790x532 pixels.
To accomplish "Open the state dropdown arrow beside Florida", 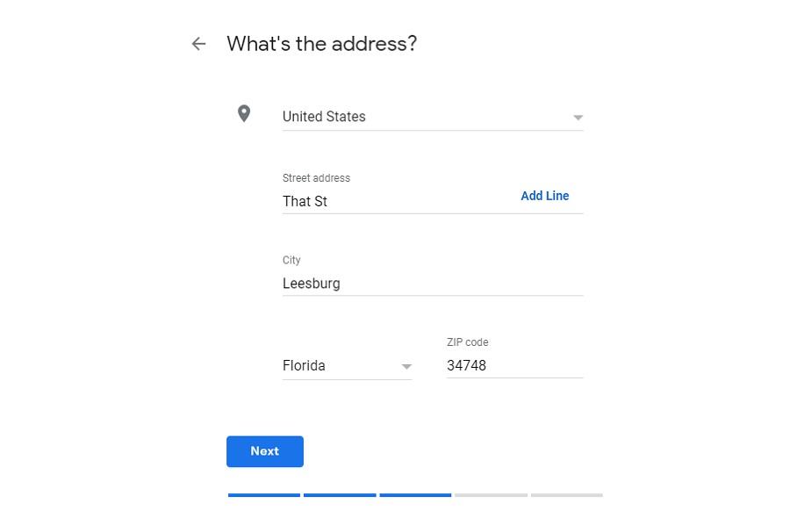I will [406, 367].
